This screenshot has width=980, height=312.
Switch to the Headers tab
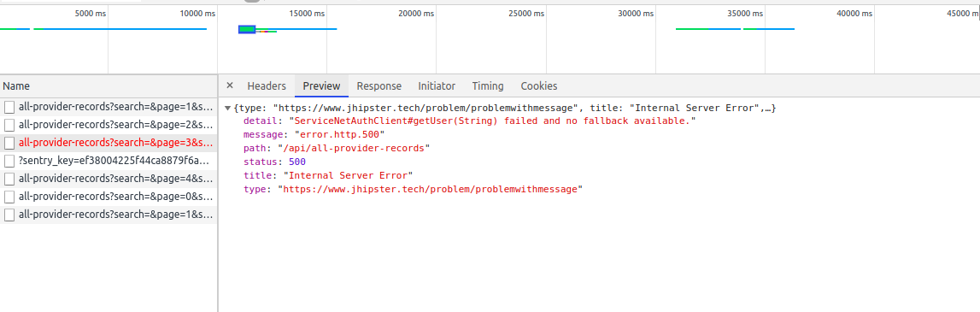tap(267, 86)
